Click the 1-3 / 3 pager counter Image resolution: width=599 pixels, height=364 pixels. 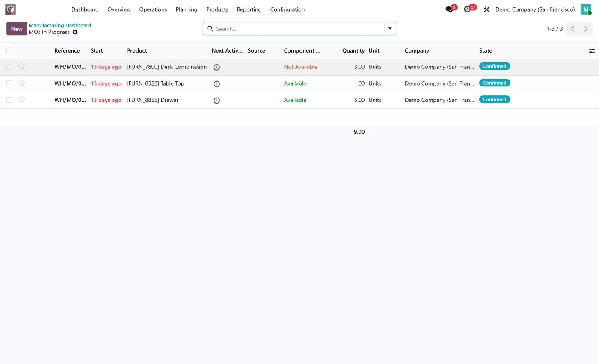[555, 29]
